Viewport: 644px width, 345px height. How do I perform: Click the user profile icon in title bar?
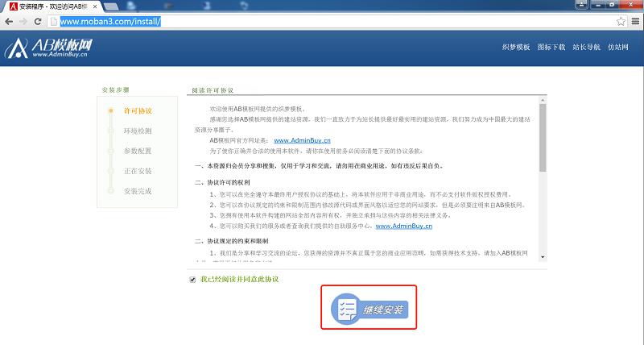click(x=581, y=5)
